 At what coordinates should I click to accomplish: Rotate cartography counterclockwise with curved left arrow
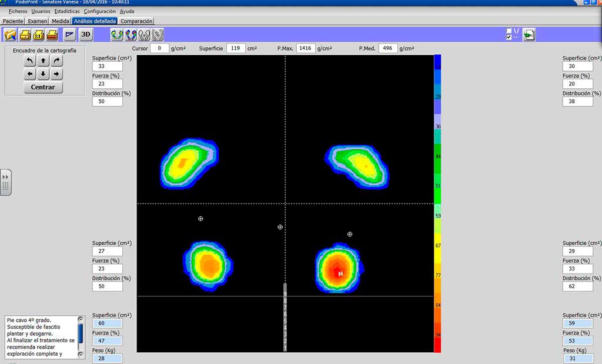30,61
